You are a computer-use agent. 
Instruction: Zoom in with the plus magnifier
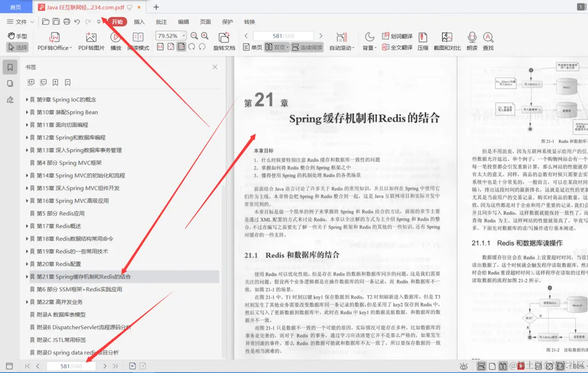pos(205,36)
